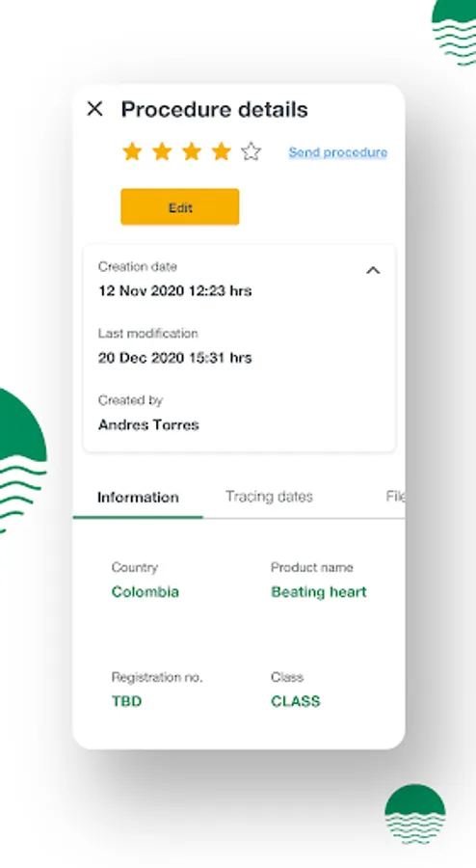
Task: Open the partially visible Files tab
Action: 395,497
